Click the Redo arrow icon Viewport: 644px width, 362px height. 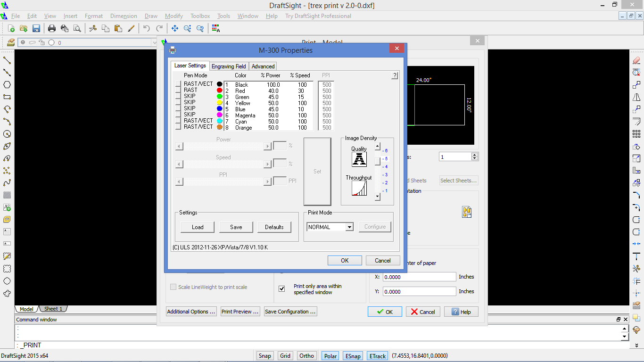pos(159,28)
